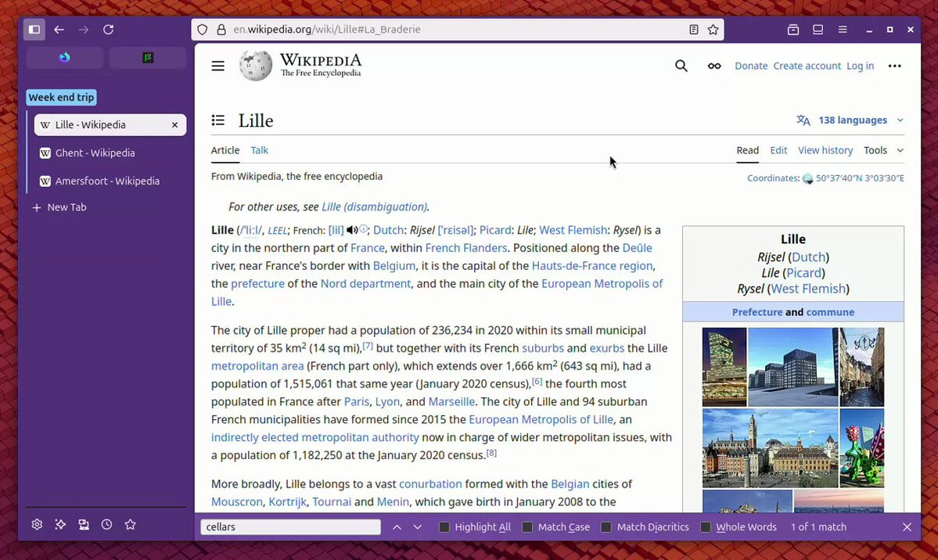The height and width of the screenshot is (560, 938).
Task: Enable Match Case checkbox
Action: (x=527, y=527)
